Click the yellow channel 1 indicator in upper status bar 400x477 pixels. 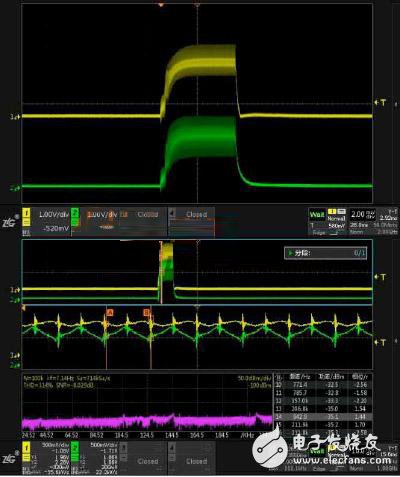(x=26, y=218)
